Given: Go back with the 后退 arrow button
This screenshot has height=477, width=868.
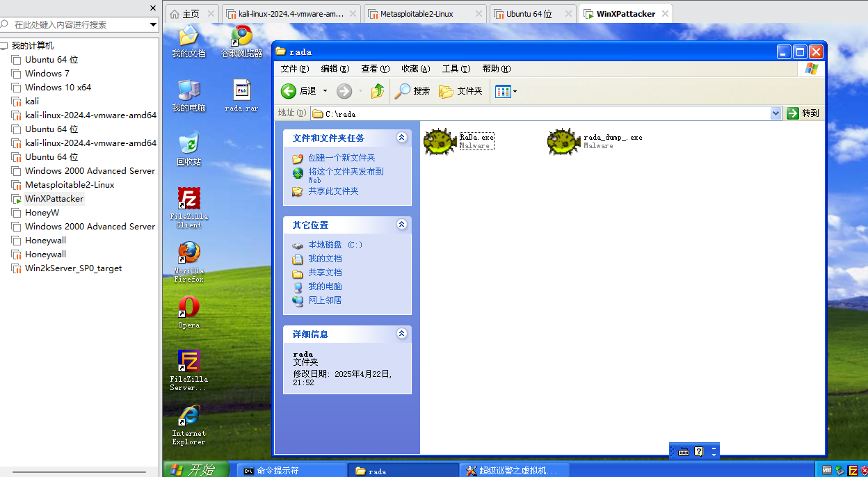Looking at the screenshot, I should tap(298, 91).
